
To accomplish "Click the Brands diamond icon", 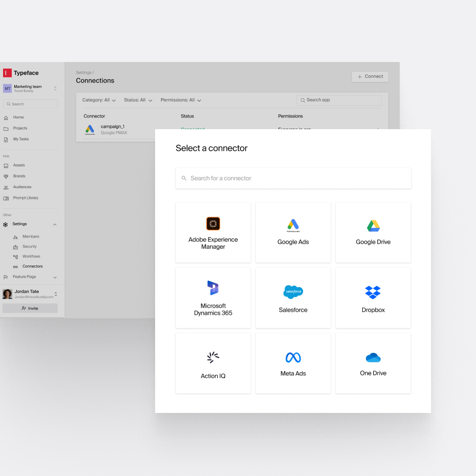I will [x=6, y=176].
